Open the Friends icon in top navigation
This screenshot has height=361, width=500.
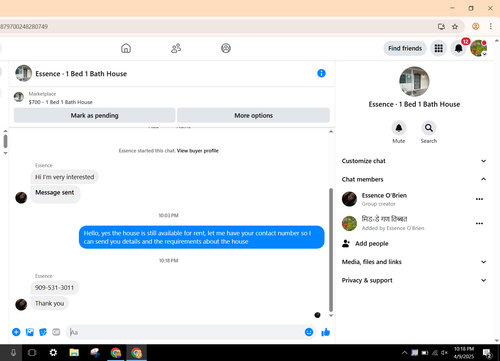(176, 48)
